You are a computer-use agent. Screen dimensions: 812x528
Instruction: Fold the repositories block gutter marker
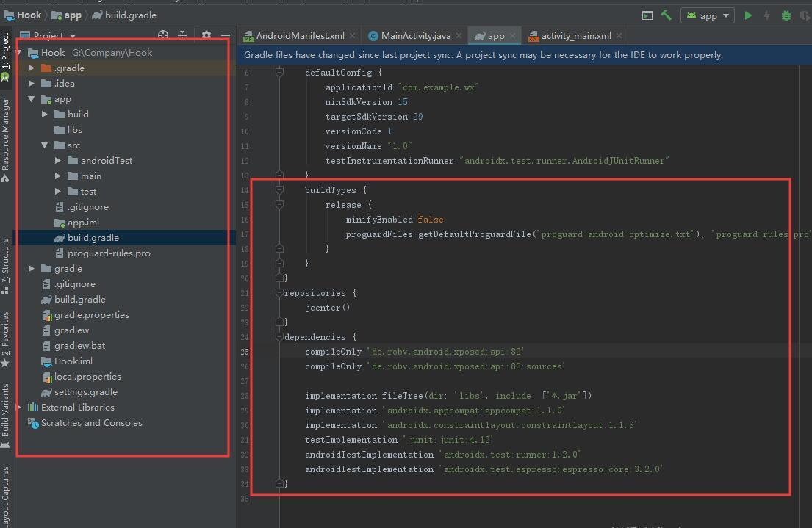[x=280, y=293]
